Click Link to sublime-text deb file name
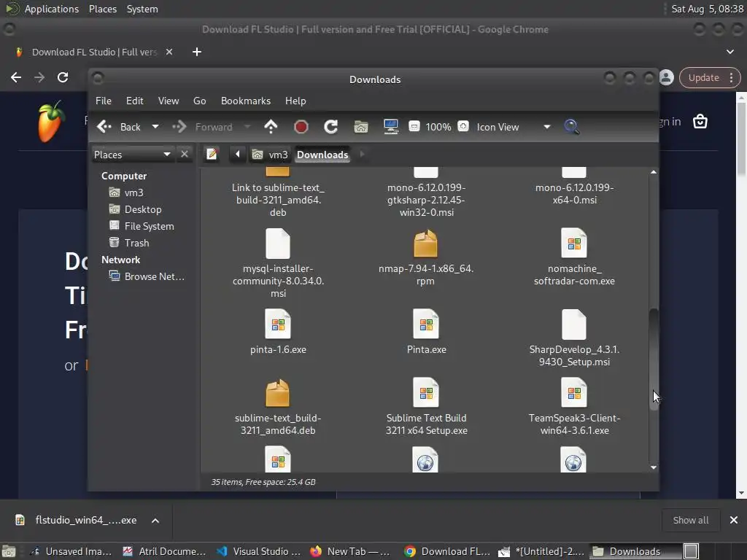This screenshot has height=560, width=747. (278, 200)
